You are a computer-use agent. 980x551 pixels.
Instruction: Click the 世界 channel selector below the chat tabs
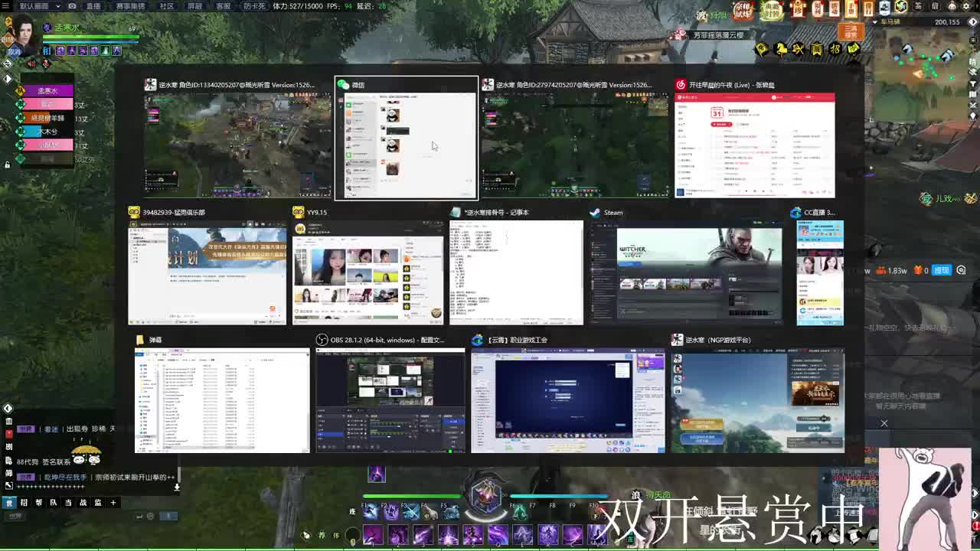coord(15,517)
